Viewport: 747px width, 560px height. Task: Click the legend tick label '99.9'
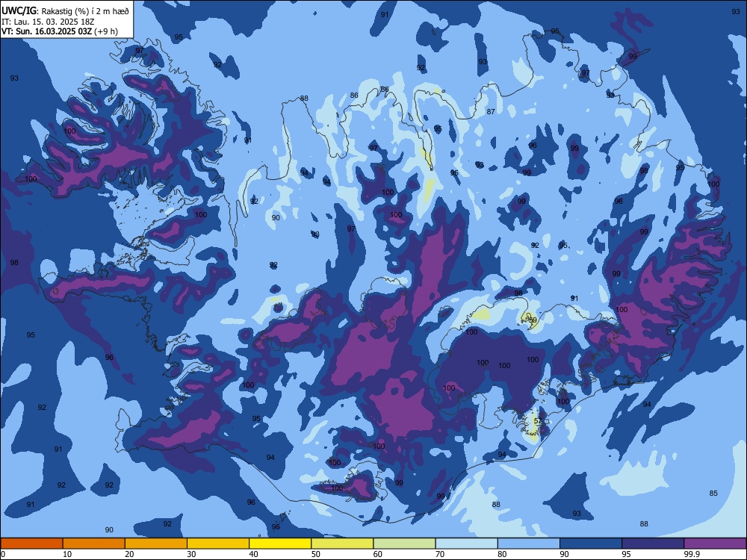[x=692, y=554]
